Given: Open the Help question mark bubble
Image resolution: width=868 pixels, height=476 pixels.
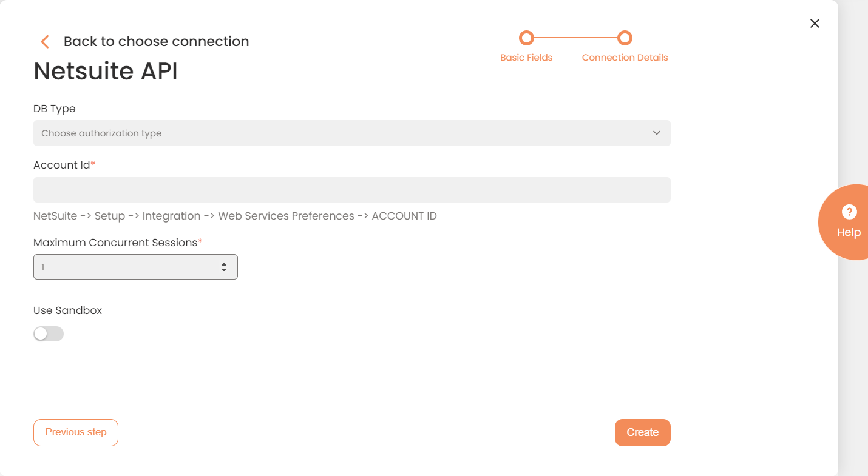Looking at the screenshot, I should (x=849, y=212).
